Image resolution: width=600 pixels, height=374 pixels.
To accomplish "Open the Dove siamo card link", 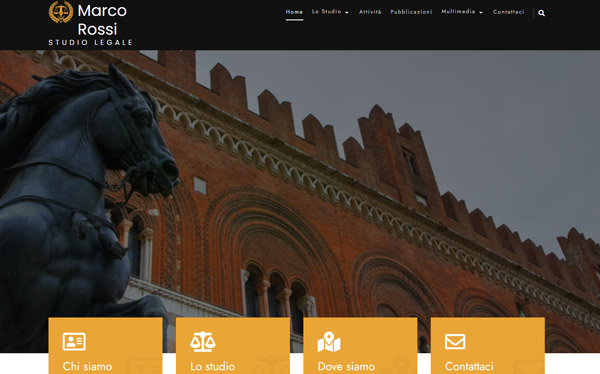I will pos(346,366).
